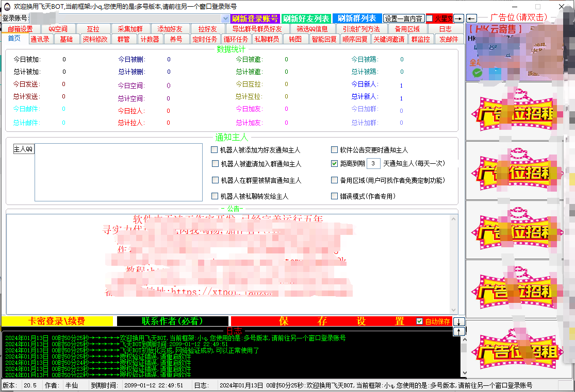Viewport: 575px width, 392px height.
Task: Open the 定时任务 tab
Action: (x=205, y=39)
